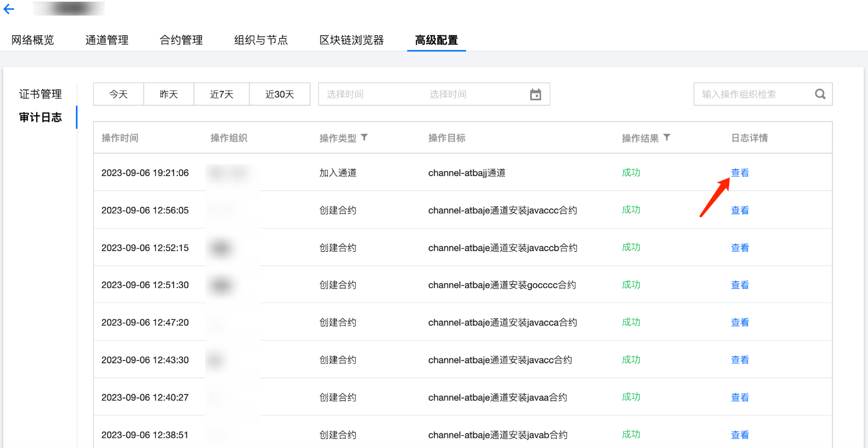The width and height of the screenshot is (868, 448).
Task: Click 创建合约 in the 12:56:05 row
Action: pyautogui.click(x=338, y=210)
